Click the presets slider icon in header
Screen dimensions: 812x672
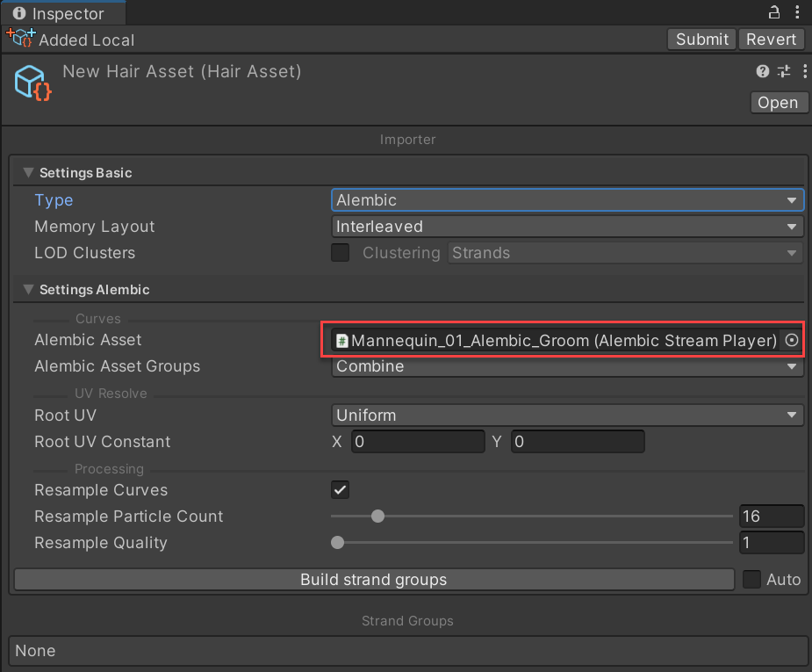click(x=782, y=72)
